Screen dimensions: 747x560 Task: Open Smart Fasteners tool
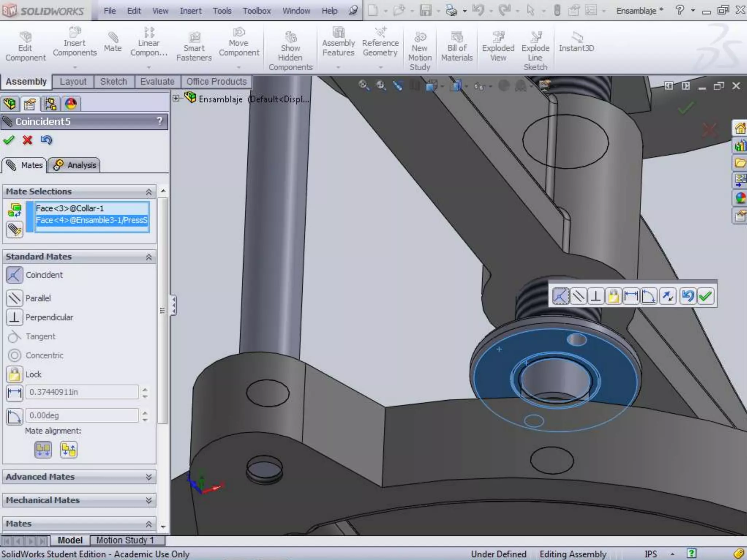click(194, 47)
